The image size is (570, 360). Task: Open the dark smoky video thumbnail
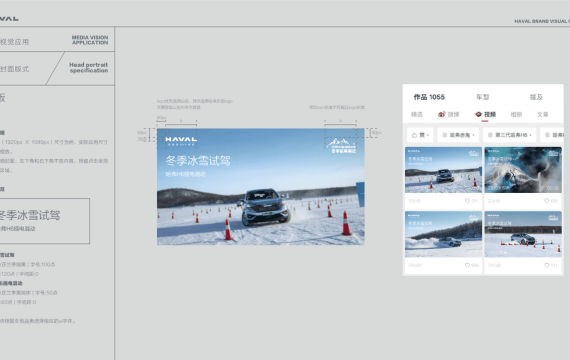[x=523, y=170]
